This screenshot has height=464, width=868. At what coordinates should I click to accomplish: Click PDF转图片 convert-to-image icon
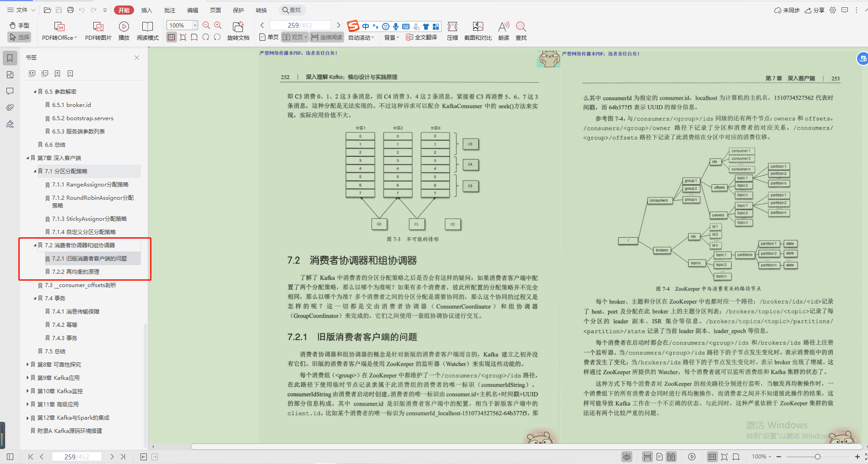(98, 31)
